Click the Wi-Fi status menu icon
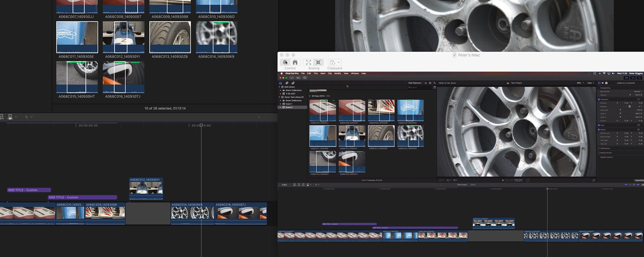 click(x=604, y=73)
